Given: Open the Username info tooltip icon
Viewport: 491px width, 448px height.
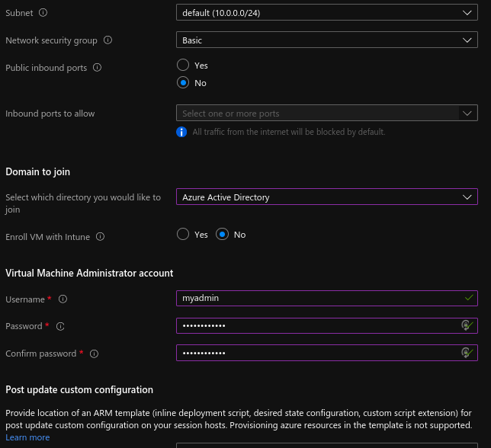Looking at the screenshot, I should (x=63, y=299).
